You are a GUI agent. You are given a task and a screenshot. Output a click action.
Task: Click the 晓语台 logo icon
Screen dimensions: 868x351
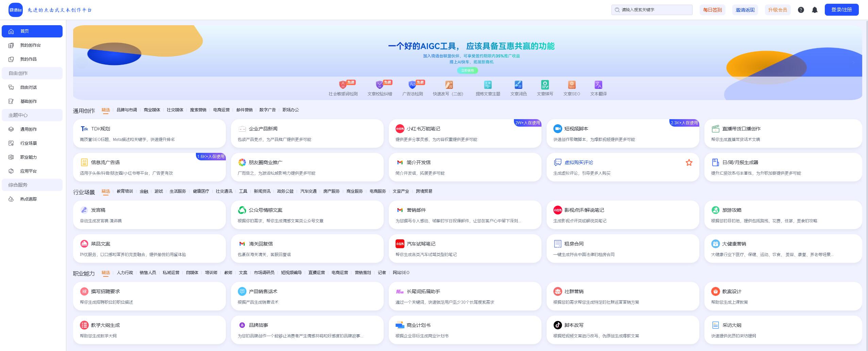[16, 10]
